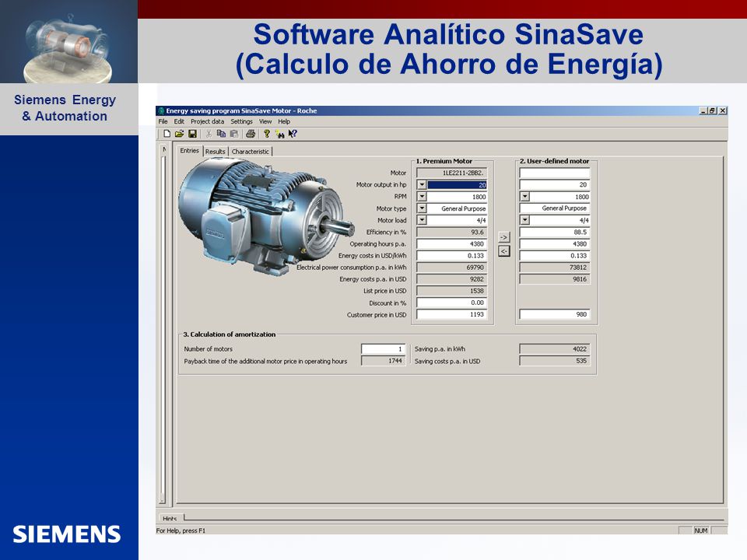Screen dimensions: 747x560
Task: Expand User-defined motor load dropdown arrow
Action: coord(524,220)
